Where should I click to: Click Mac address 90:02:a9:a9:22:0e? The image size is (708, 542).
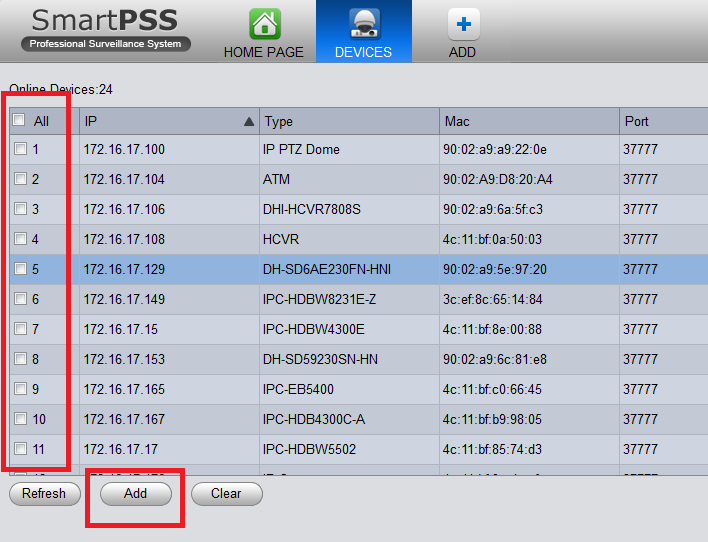click(494, 150)
